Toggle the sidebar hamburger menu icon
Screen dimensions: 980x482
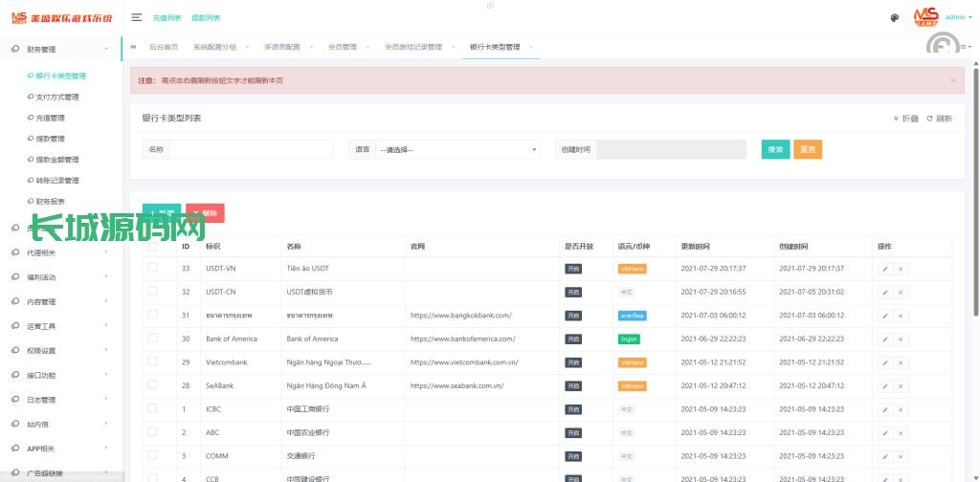coord(137,17)
